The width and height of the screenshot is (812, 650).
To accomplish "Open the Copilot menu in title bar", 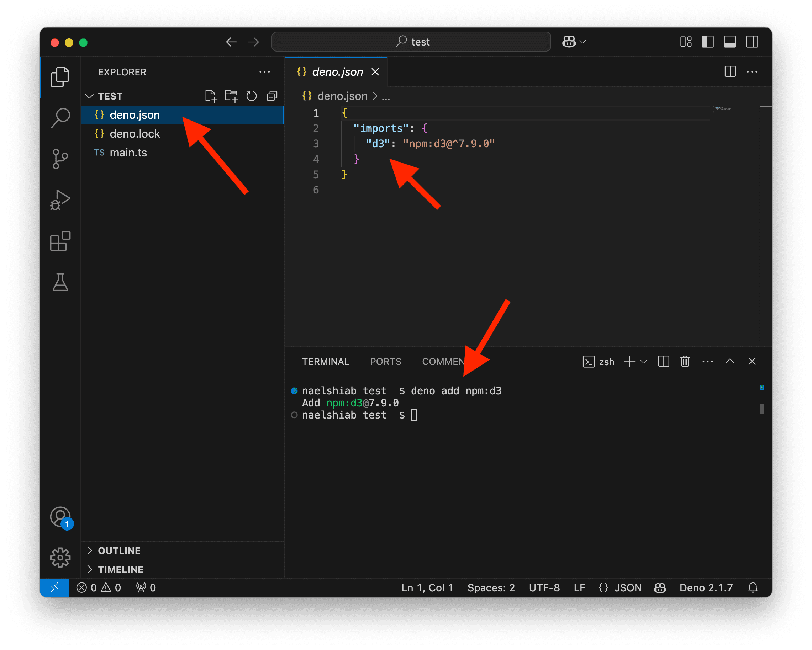I will (574, 42).
